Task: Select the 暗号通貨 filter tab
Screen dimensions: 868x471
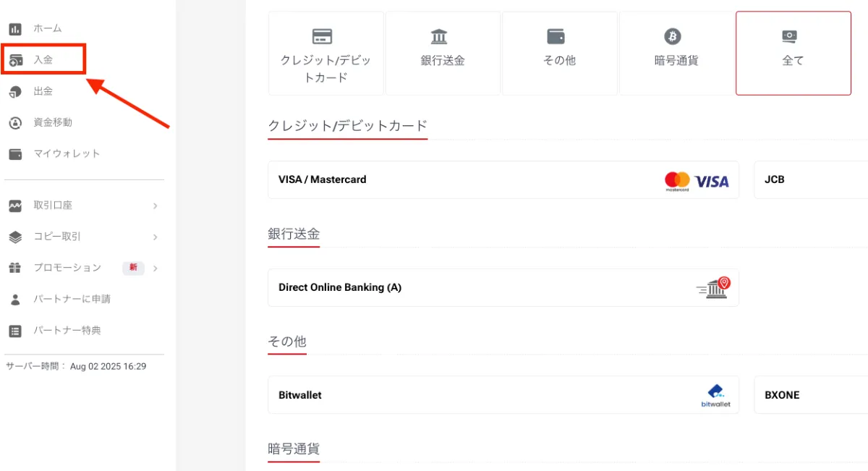Action: pos(676,53)
